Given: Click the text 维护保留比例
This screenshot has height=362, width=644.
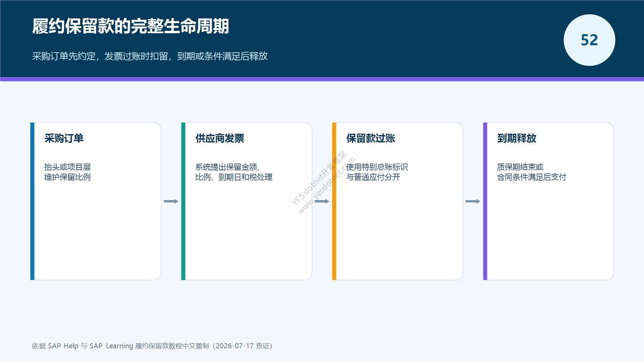Looking at the screenshot, I should (67, 177).
